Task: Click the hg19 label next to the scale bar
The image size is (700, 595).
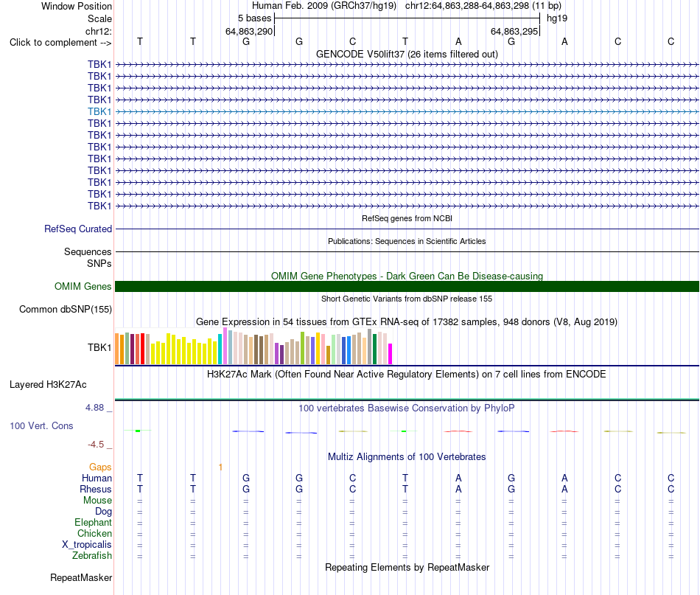Action: [x=557, y=18]
